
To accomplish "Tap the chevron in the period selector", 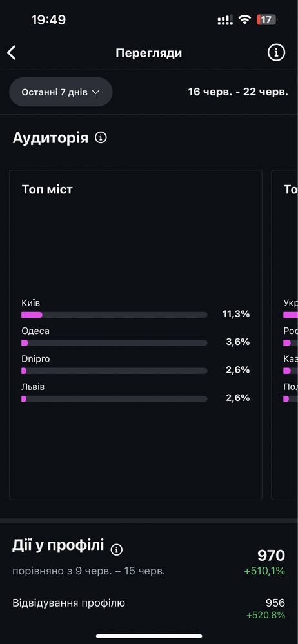I will (x=95, y=92).
